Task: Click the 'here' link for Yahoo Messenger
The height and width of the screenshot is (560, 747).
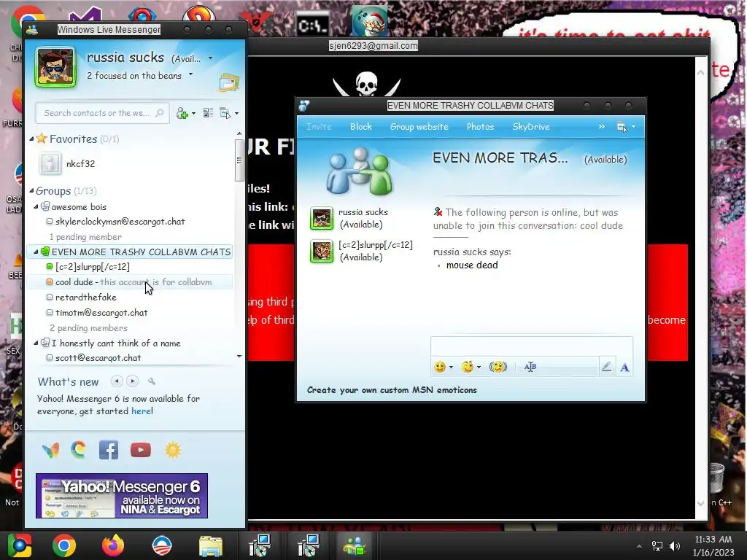Action: 141,411
